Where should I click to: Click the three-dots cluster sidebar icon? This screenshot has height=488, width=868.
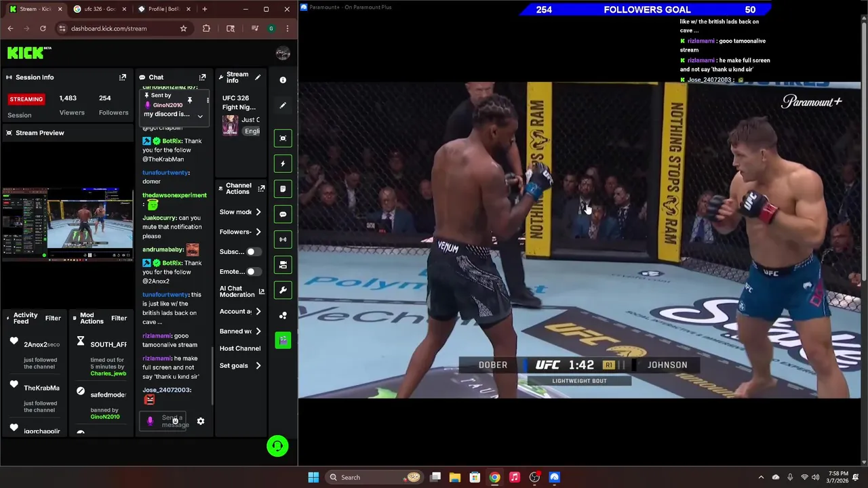pos(283,315)
